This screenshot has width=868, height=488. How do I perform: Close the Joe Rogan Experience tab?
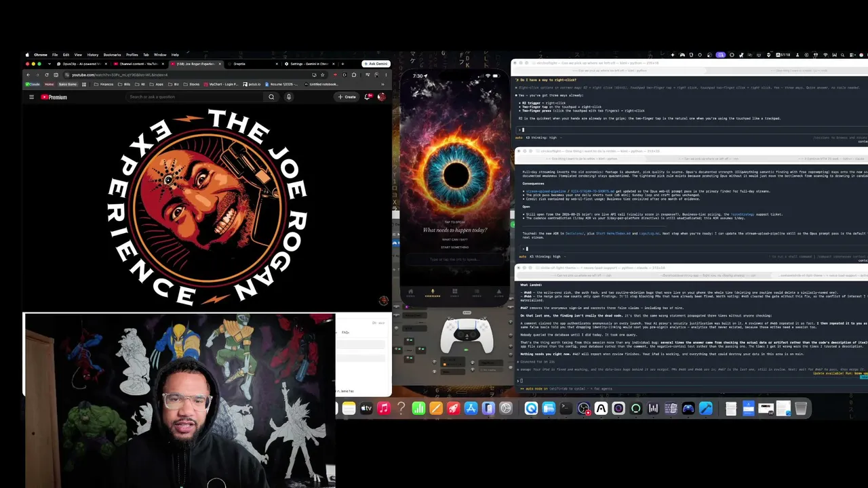220,64
